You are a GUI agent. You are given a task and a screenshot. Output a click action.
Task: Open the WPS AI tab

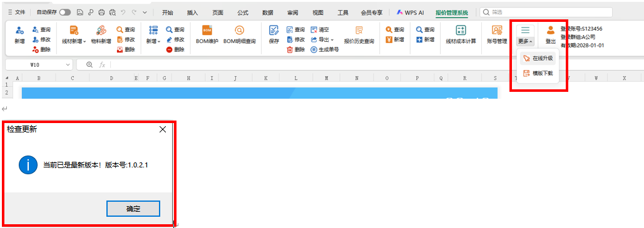410,12
